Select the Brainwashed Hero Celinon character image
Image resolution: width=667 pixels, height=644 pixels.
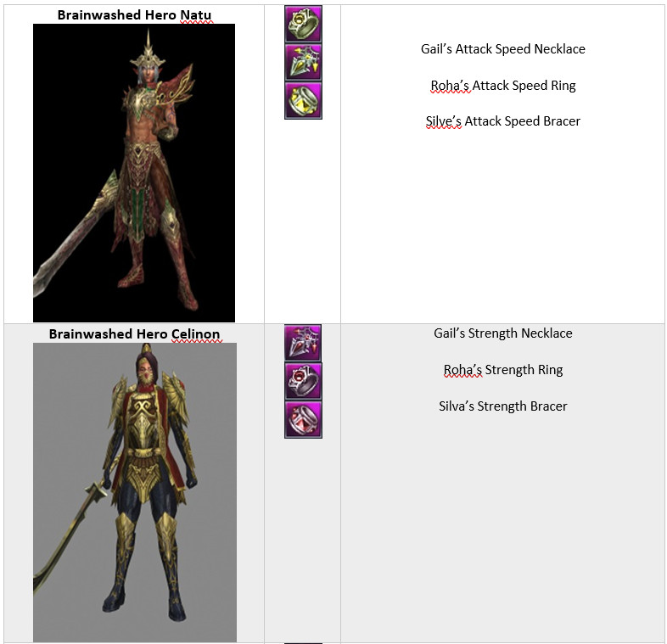click(135, 492)
